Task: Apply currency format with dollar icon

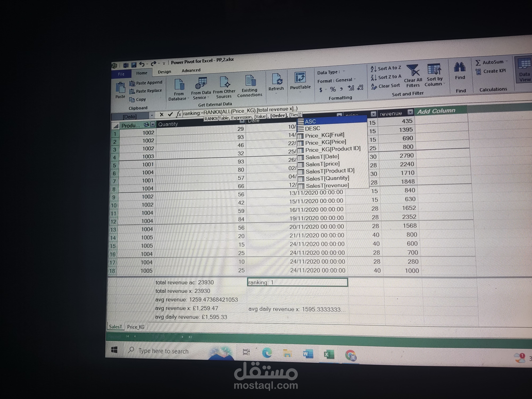Action: [321, 90]
